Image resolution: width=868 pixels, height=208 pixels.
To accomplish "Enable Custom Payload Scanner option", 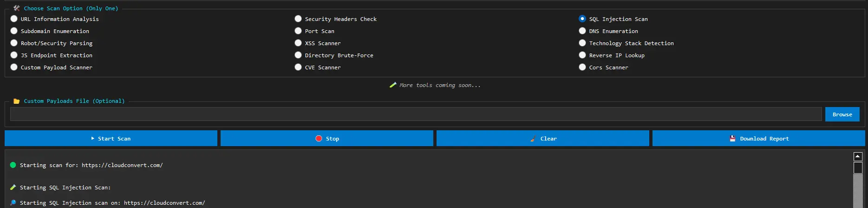I will tap(14, 67).
